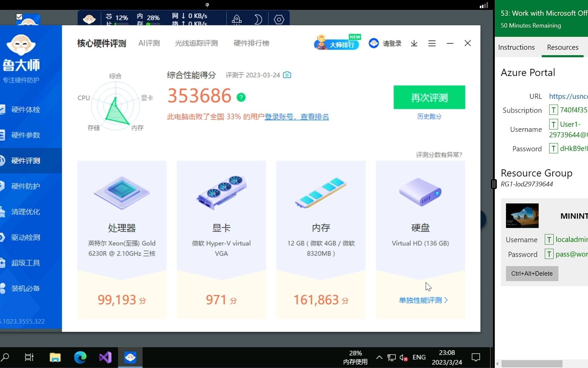This screenshot has width=588, height=368.
Task: Open Visual Studio from the taskbar
Action: pos(105,357)
